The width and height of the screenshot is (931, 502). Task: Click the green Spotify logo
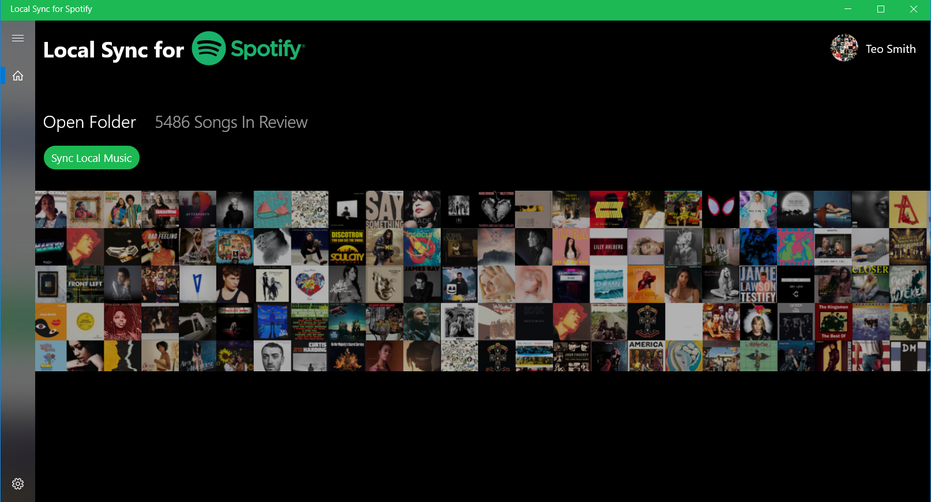coord(248,48)
